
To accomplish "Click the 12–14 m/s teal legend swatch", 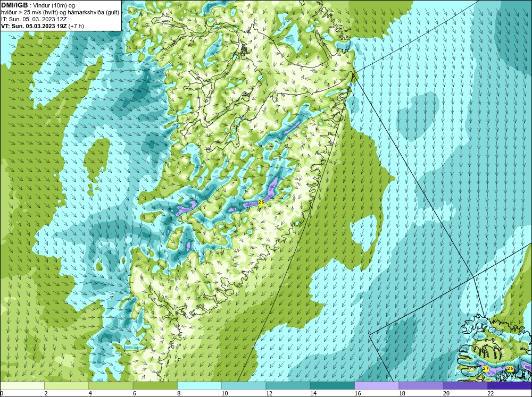I will click(288, 386).
